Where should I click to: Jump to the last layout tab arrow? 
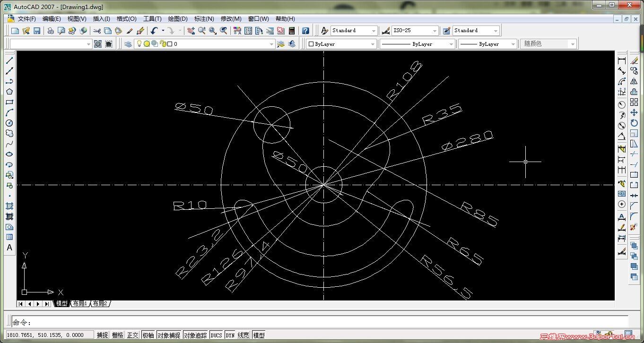[x=47, y=304]
